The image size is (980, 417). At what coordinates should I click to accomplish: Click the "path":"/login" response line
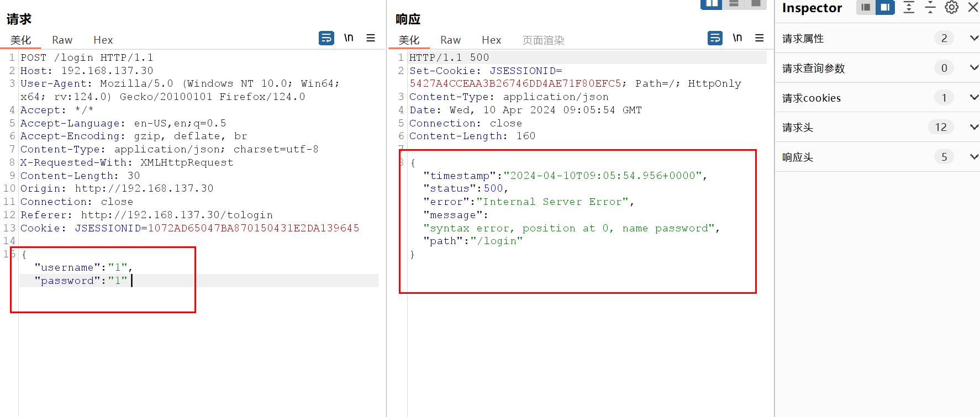(473, 241)
